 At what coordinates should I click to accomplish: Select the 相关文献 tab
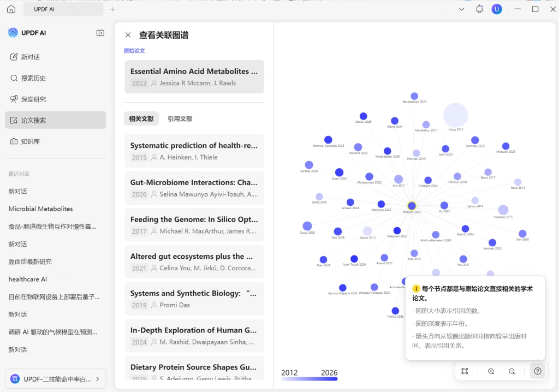point(141,119)
